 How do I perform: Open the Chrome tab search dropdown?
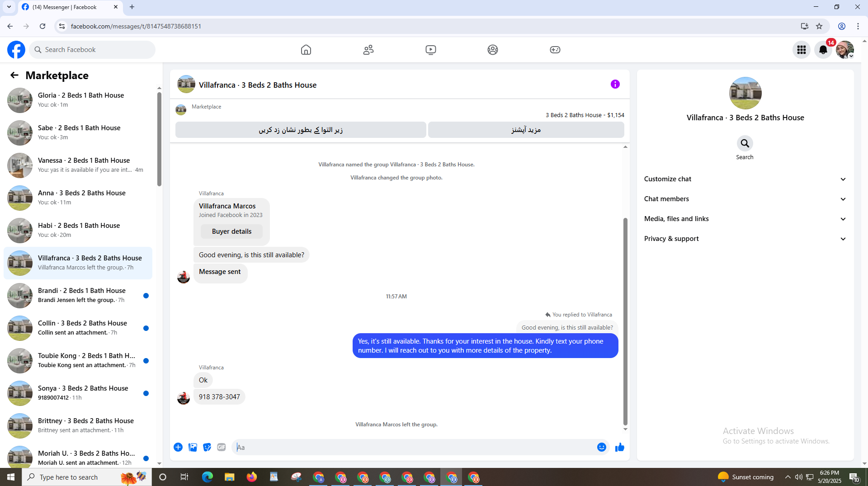(x=9, y=7)
